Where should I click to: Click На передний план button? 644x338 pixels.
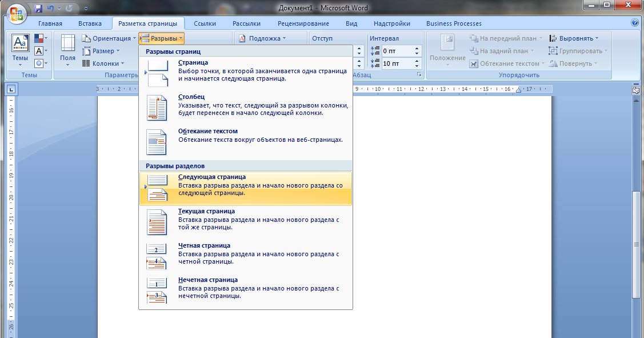(506, 38)
